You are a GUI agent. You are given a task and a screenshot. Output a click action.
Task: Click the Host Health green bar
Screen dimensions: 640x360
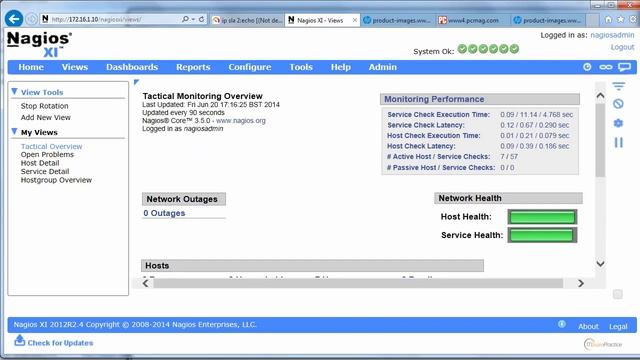pyautogui.click(x=542, y=217)
